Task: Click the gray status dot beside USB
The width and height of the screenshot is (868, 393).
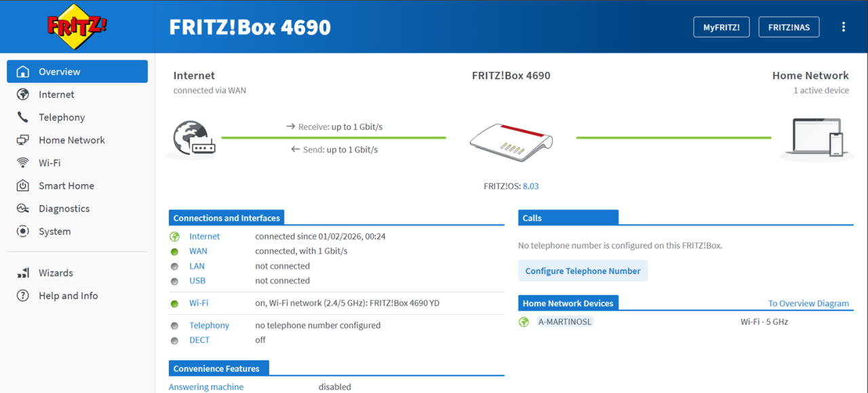Action: pos(174,281)
